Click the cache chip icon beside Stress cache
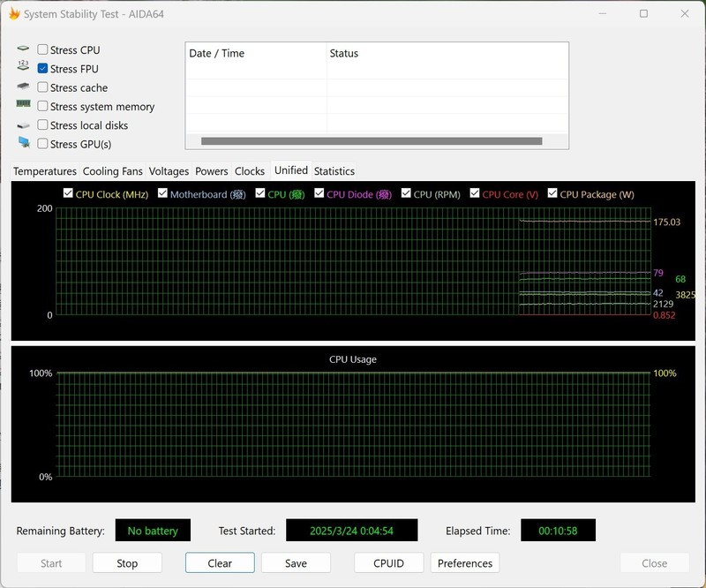 click(x=25, y=87)
